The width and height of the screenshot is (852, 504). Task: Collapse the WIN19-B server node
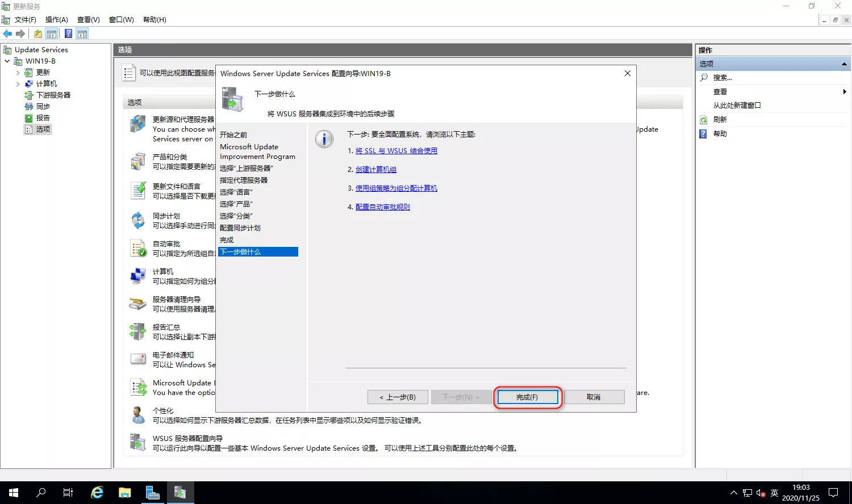7,61
